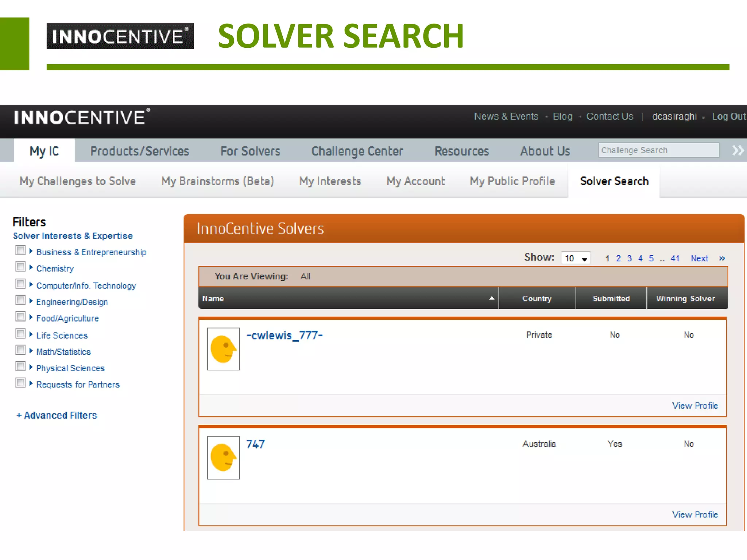Open the 747 solver name link
The height and width of the screenshot is (560, 747).
click(x=255, y=444)
